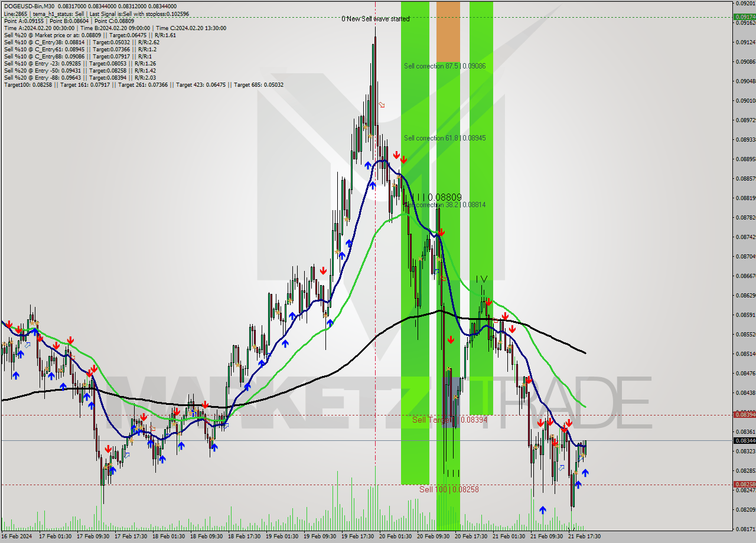Click '18 Feb 01:30' on the time axis
Viewport: 756px width, 543px height.
click(x=168, y=537)
